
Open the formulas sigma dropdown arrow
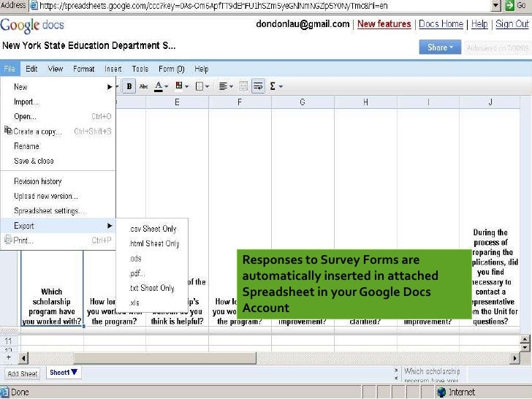[281, 86]
